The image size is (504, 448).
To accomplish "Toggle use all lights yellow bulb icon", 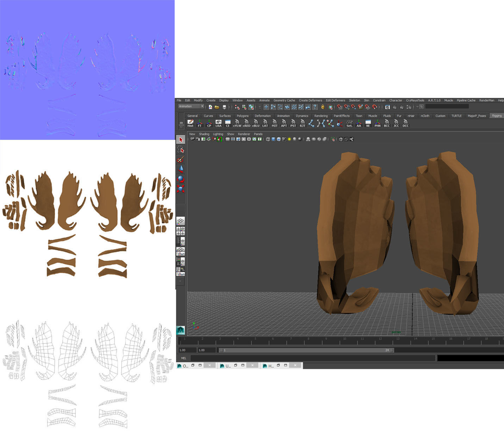I will 290,139.
